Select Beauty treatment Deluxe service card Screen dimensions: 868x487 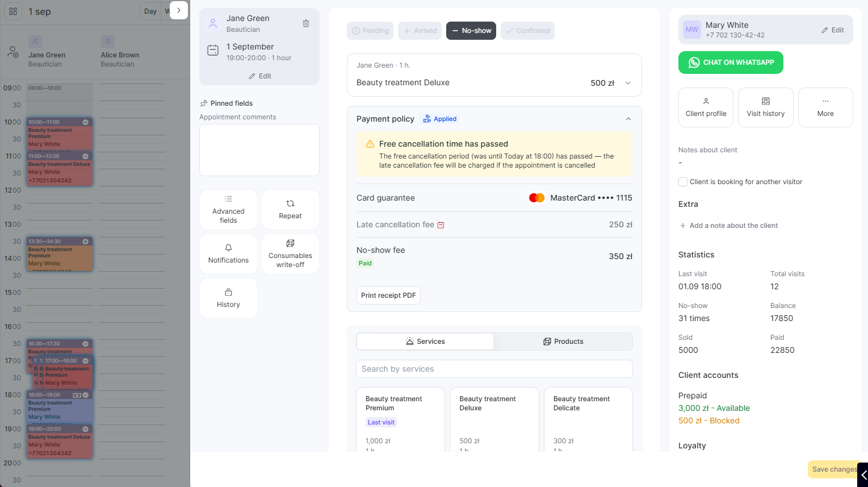[494, 419]
